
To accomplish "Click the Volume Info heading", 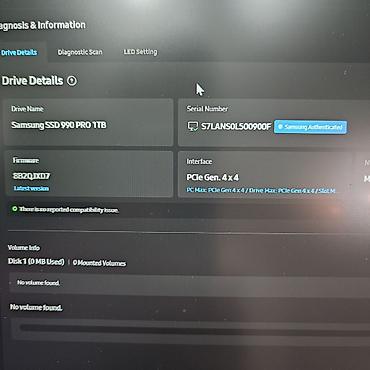I will [24, 248].
